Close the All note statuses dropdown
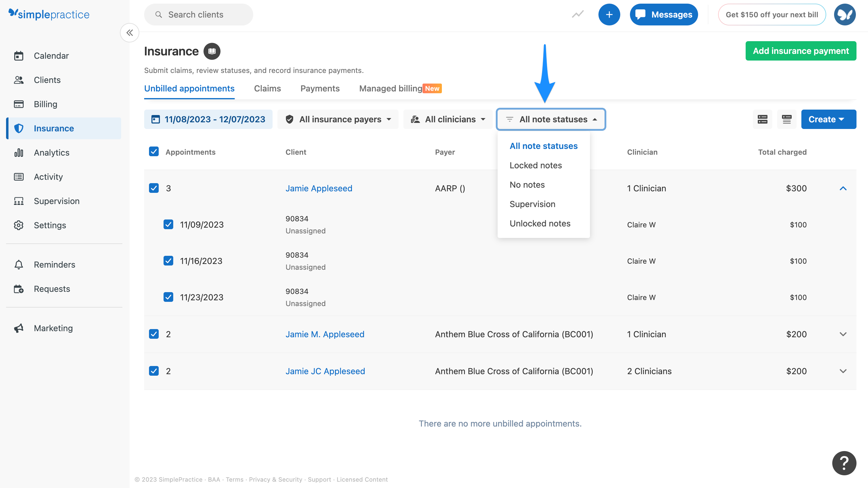 point(551,119)
